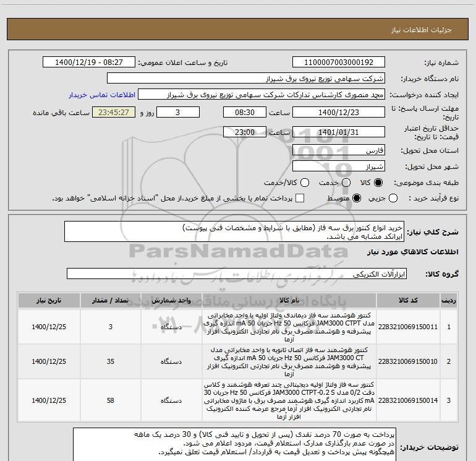Toggle the اسناد خزانه اسلامی payment checkbox
Viewport: 476px width, 461px height.
300,198
